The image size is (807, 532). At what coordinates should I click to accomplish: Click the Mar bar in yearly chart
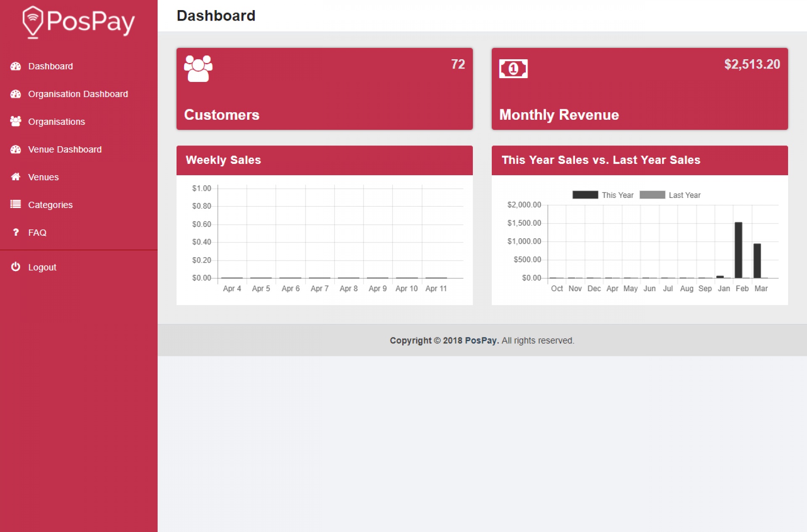click(757, 261)
